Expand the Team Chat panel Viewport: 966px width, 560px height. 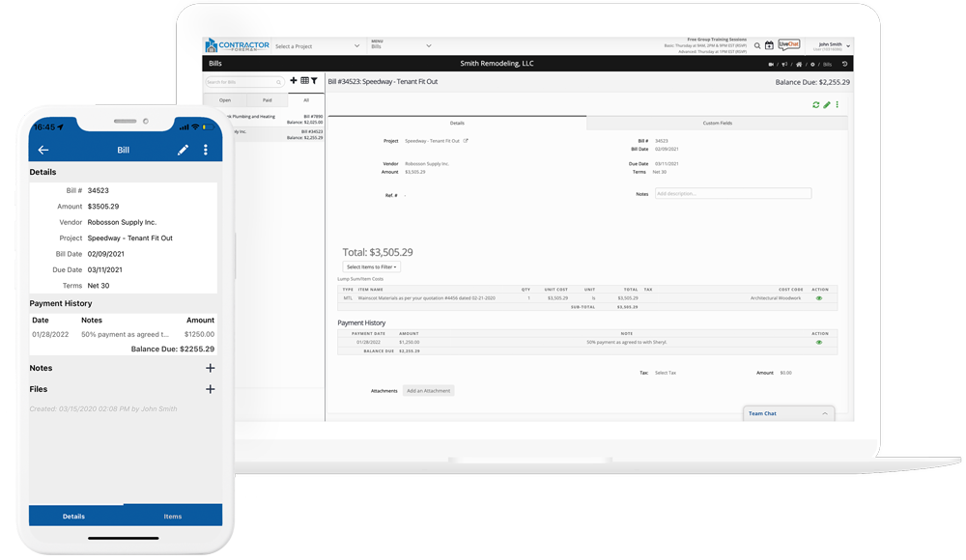coord(824,413)
